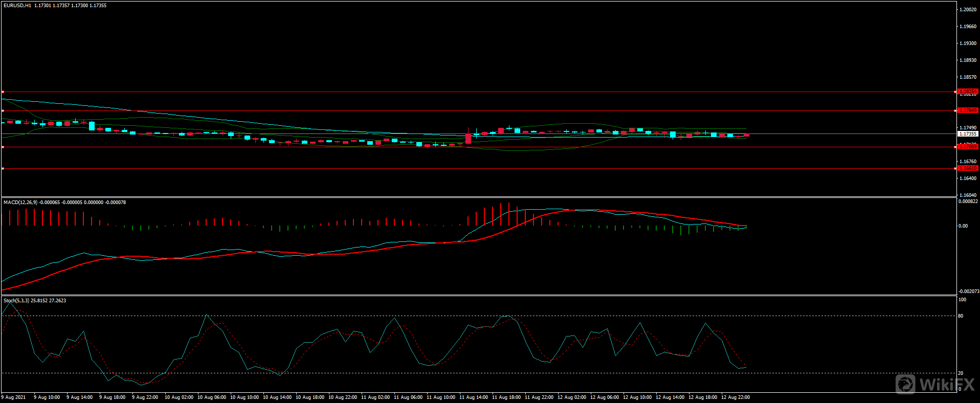Select right-end handle of the 1.17069 line
Image resolution: width=980 pixels, height=403 pixels.
point(955,147)
